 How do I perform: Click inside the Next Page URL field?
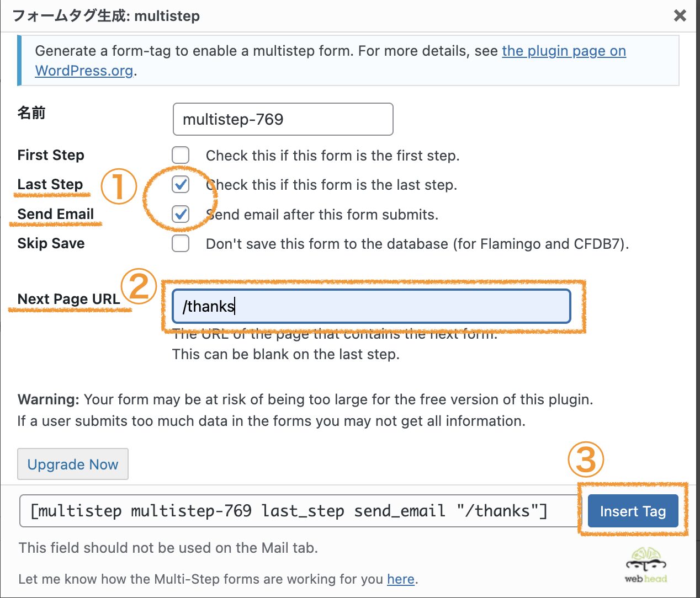(370, 306)
